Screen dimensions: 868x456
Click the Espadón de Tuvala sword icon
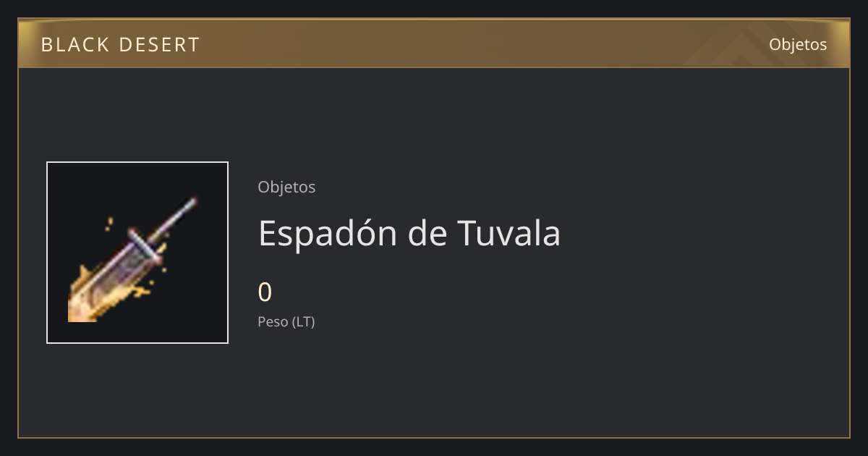coord(133,260)
